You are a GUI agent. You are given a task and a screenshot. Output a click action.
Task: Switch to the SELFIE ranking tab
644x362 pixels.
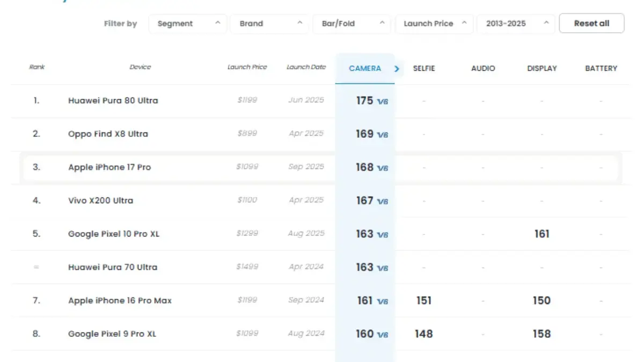coord(423,69)
